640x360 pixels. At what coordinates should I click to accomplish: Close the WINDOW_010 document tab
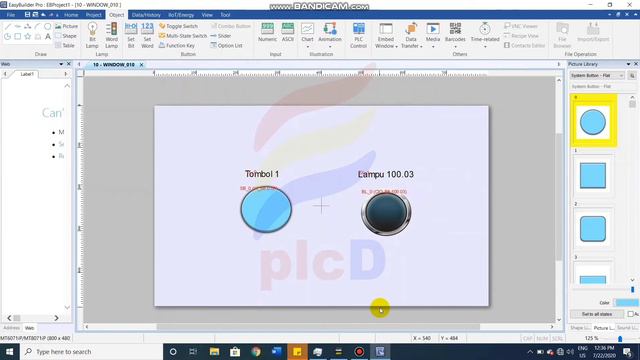coord(142,64)
